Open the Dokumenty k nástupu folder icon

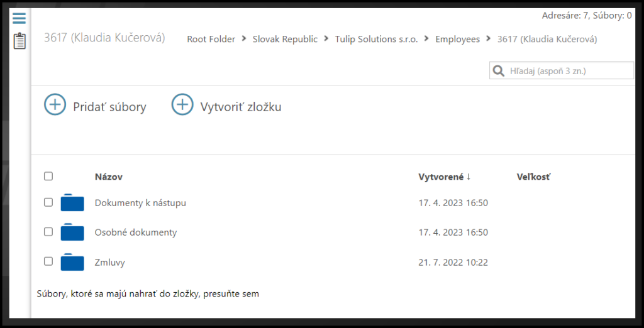pos(72,203)
